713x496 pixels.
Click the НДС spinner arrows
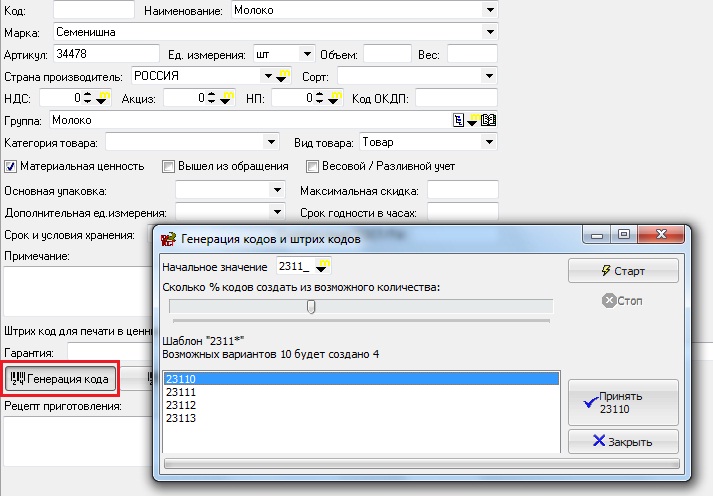coord(88,98)
